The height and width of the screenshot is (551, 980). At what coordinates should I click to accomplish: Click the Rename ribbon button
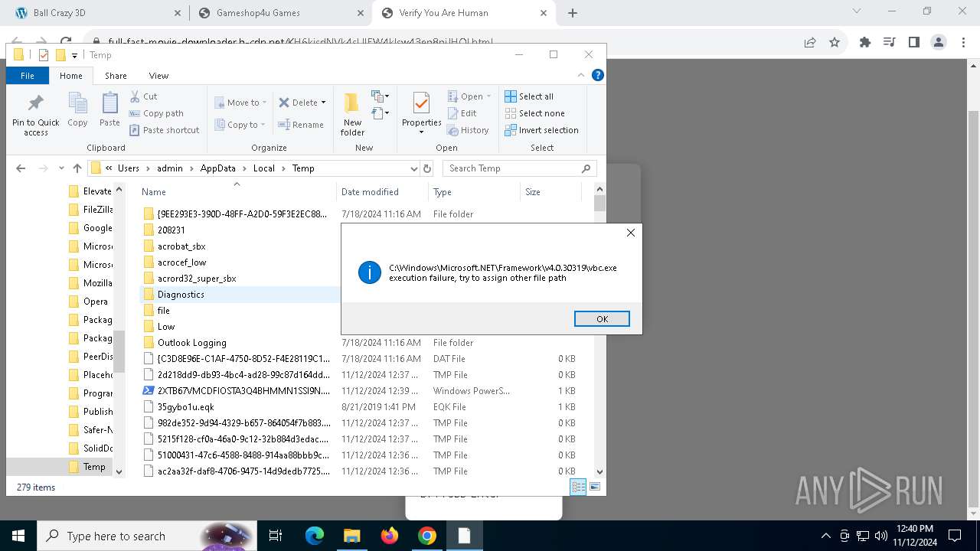301,125
